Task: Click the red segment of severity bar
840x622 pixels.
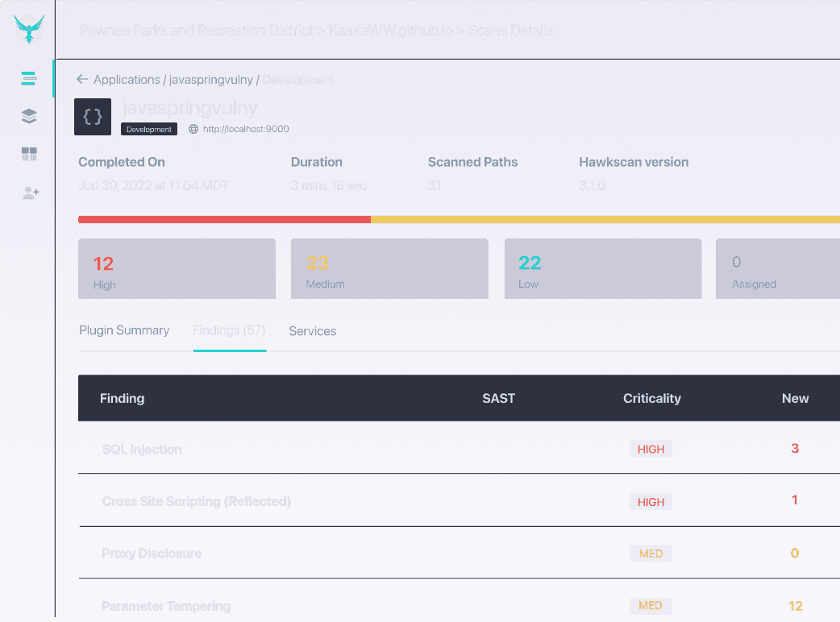Action: (x=224, y=219)
